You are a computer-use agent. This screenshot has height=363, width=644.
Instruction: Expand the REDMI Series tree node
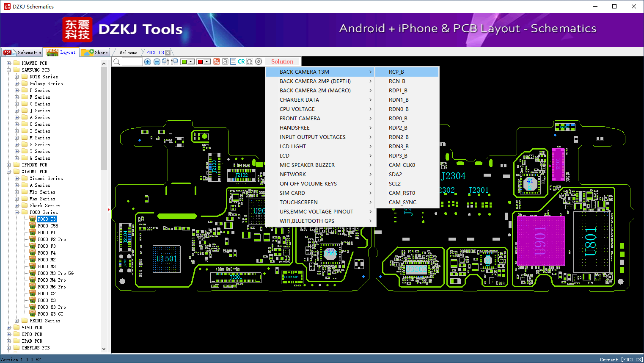[17, 321]
